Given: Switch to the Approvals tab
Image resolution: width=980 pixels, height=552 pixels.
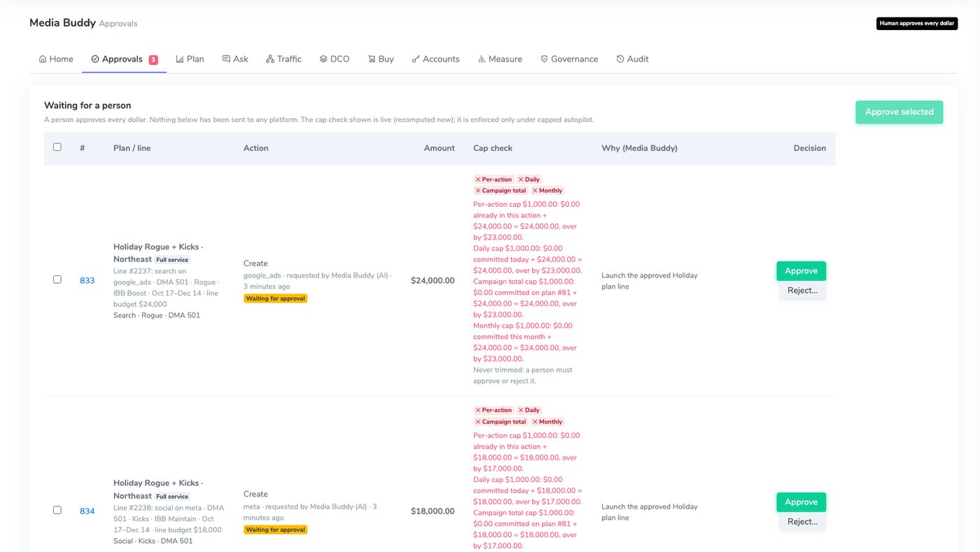Looking at the screenshot, I should pyautogui.click(x=124, y=60).
